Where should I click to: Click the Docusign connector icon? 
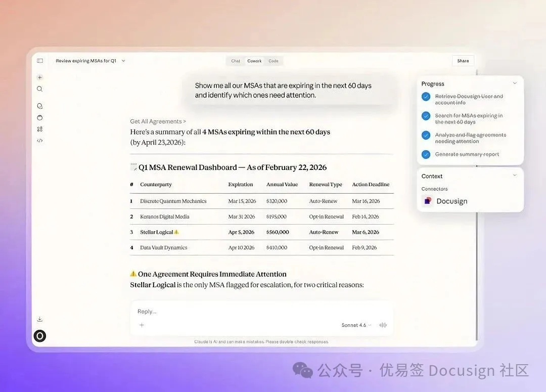427,201
